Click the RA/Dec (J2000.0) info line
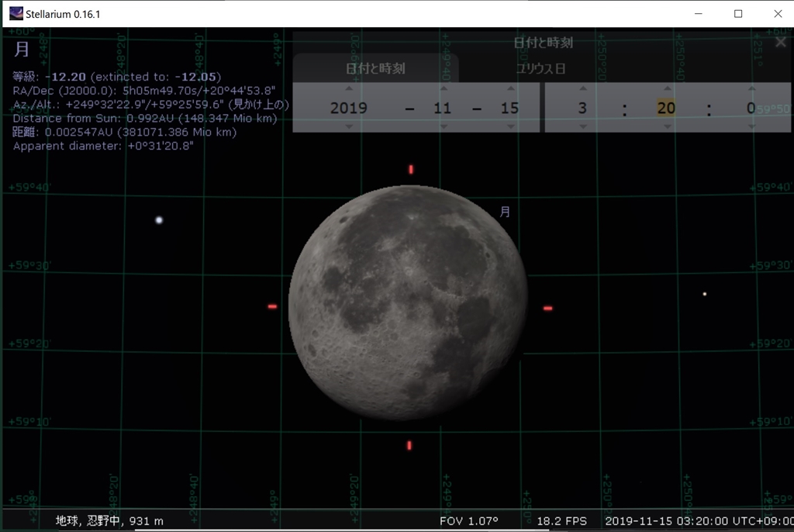794x532 pixels. tap(143, 91)
